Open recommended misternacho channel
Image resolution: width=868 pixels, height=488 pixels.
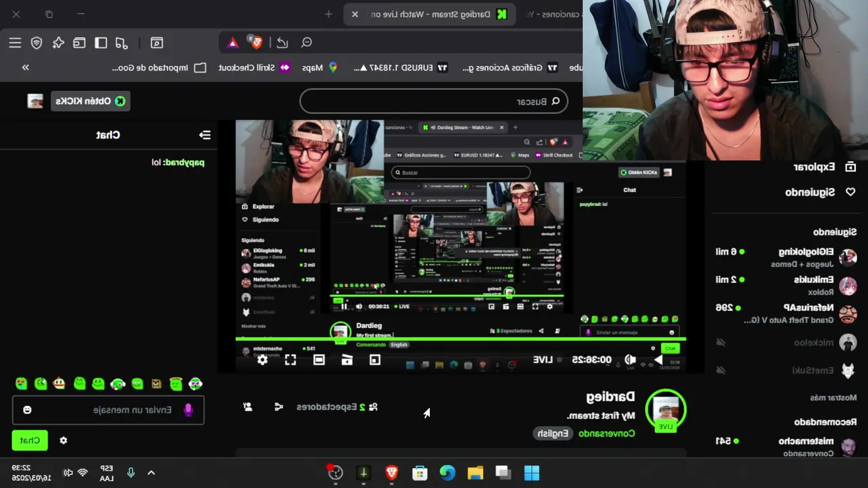[787, 446]
